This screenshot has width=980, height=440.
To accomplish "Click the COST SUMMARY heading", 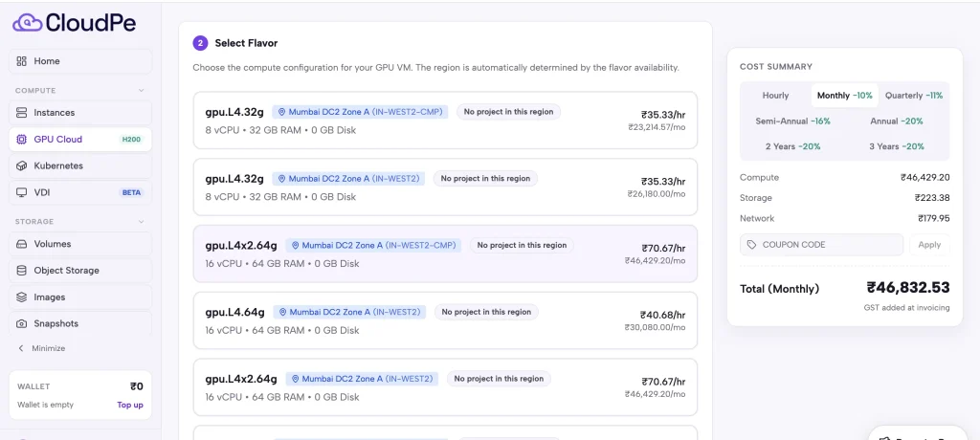I will (775, 66).
